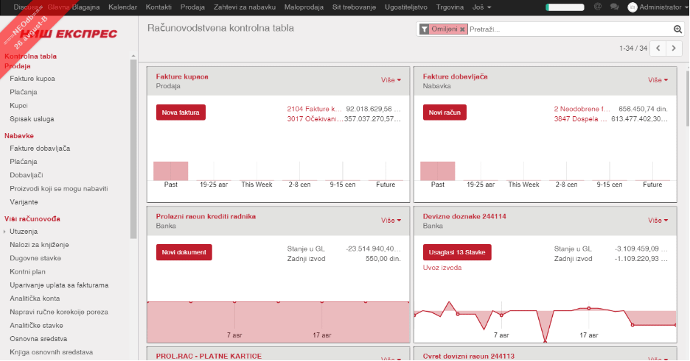
Task: Open Više dropdown on Fakture dobavljača card
Action: pos(657,80)
